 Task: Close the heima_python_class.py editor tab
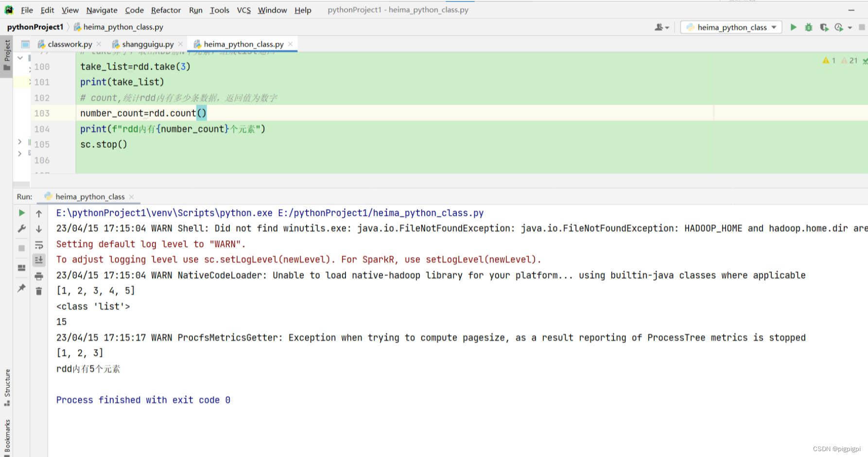coord(290,44)
